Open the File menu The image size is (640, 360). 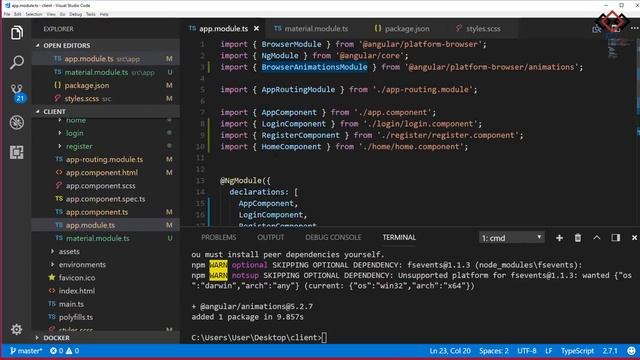pos(7,14)
